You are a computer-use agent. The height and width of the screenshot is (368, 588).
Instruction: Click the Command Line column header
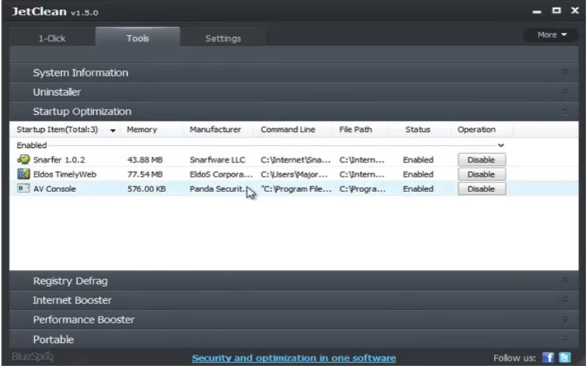[x=288, y=130]
